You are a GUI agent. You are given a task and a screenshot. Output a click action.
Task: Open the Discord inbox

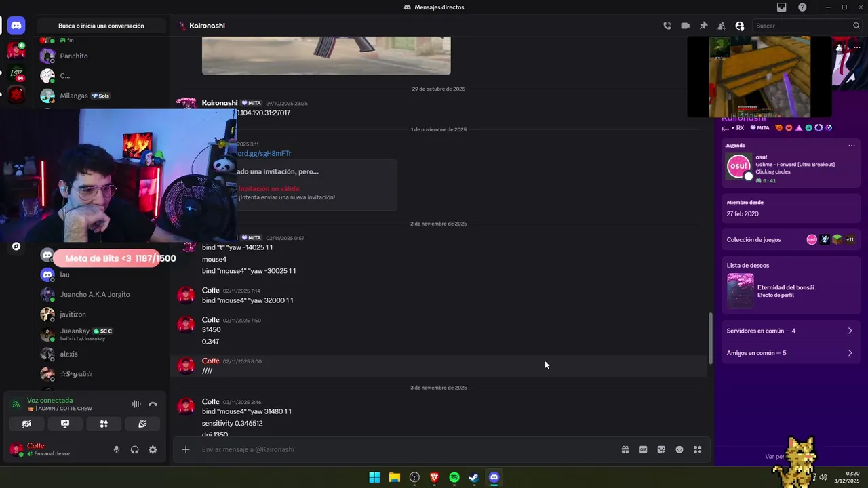point(782,7)
